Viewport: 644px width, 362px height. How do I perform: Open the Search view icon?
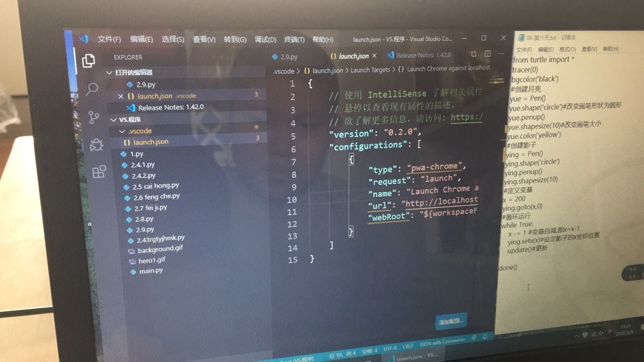coord(92,89)
